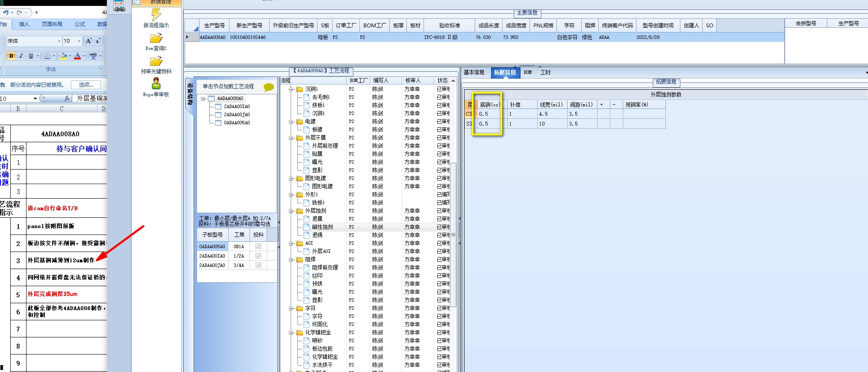Select Excel cell 外层完成铜厚35um
Viewport: 868px width, 372px height.
(67, 294)
